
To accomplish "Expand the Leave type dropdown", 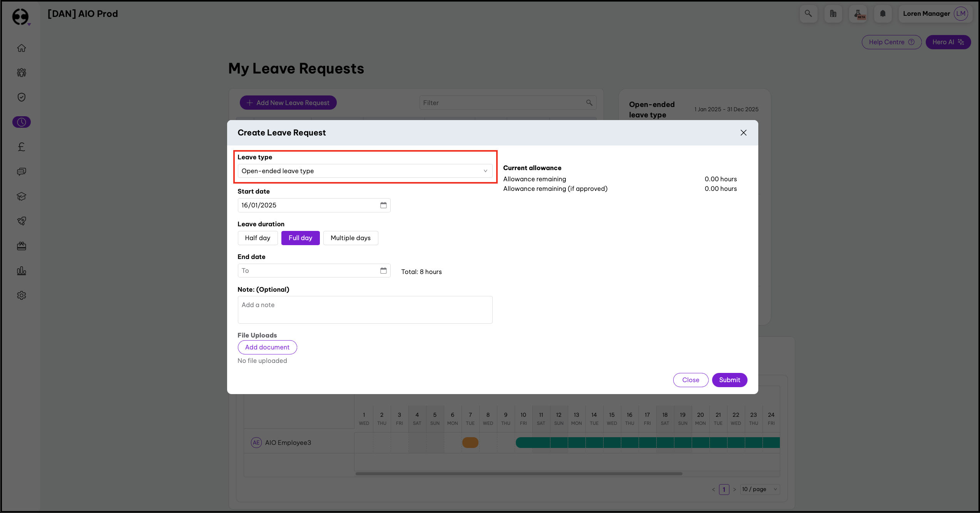I will pos(365,171).
